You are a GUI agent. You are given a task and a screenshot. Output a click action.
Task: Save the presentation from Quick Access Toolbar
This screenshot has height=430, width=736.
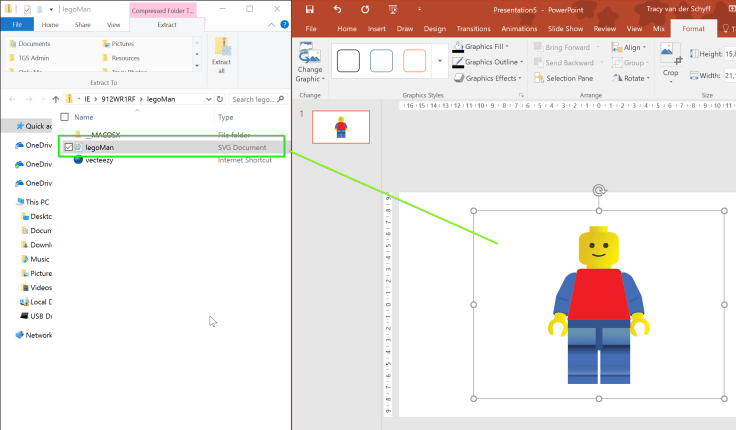[311, 9]
